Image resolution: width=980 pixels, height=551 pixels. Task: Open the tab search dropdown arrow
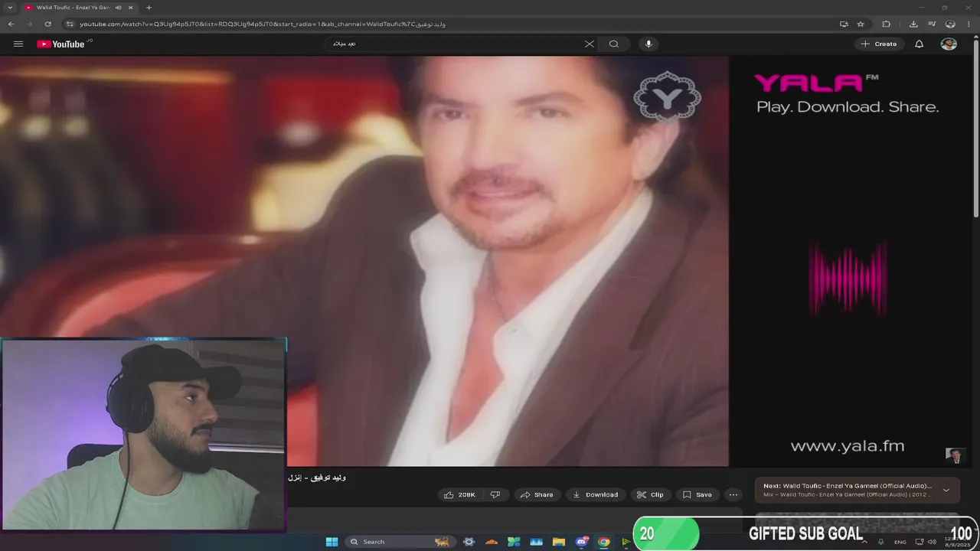(x=10, y=8)
